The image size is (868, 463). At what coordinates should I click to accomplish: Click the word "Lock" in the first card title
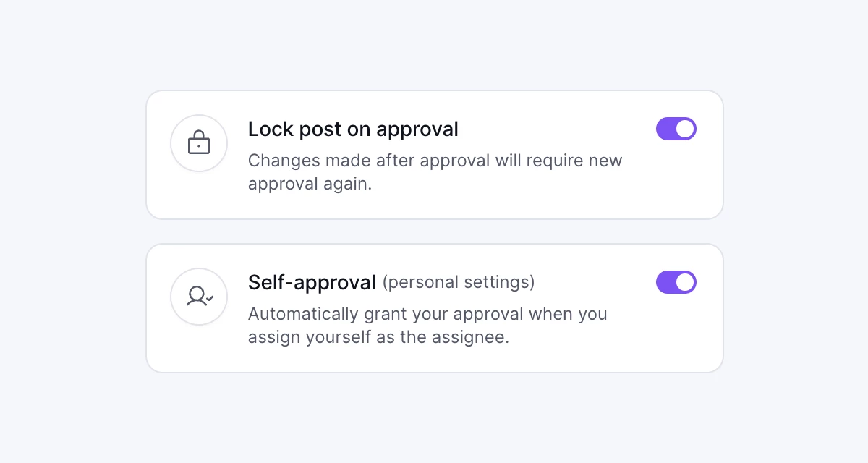coord(271,129)
